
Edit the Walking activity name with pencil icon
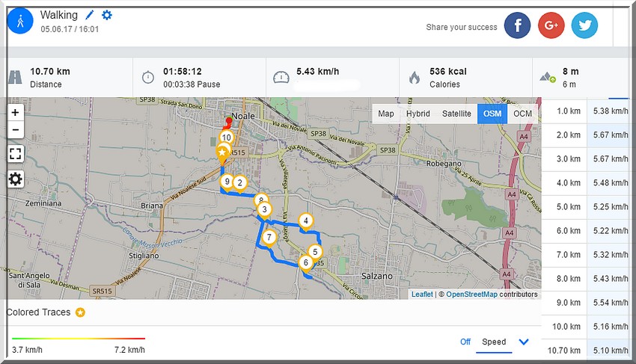click(90, 16)
